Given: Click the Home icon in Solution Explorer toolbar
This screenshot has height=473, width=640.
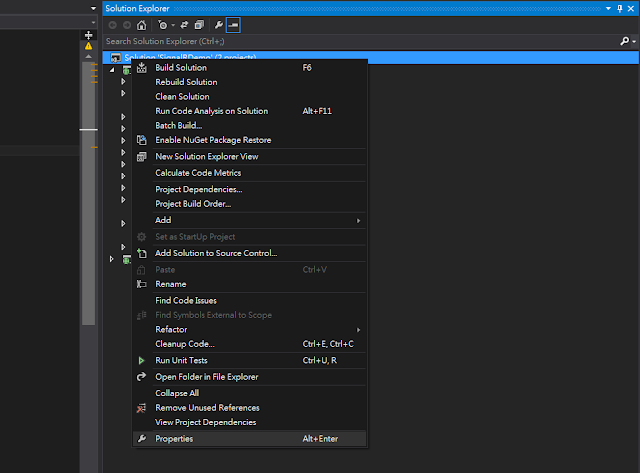Looking at the screenshot, I should click(143, 24).
